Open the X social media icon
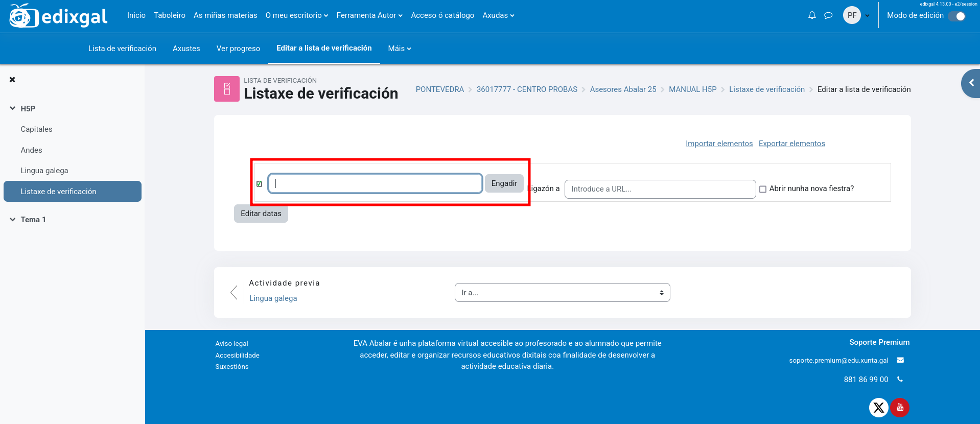 pos(878,408)
